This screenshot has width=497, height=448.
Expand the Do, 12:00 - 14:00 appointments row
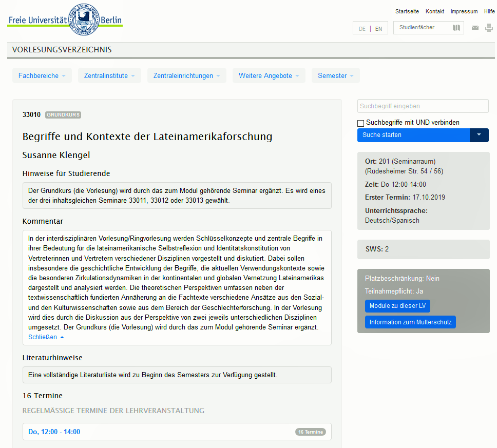click(x=177, y=432)
